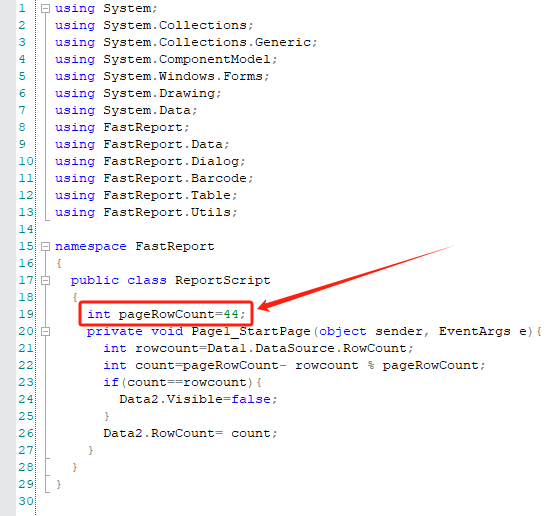Click the empty line 30
557x516 pixels.
[x=284, y=501]
